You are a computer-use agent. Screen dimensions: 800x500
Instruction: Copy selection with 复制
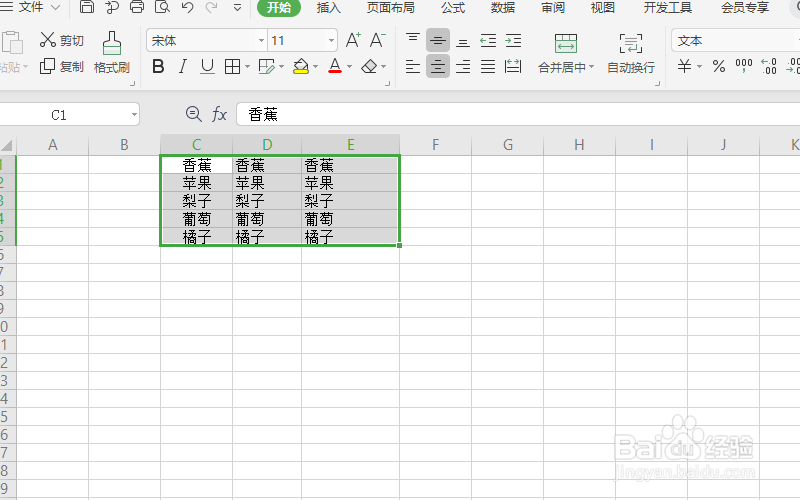pyautogui.click(x=62, y=66)
